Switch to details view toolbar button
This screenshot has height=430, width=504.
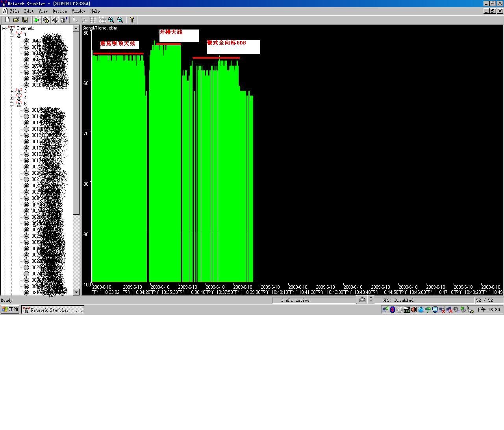[102, 20]
